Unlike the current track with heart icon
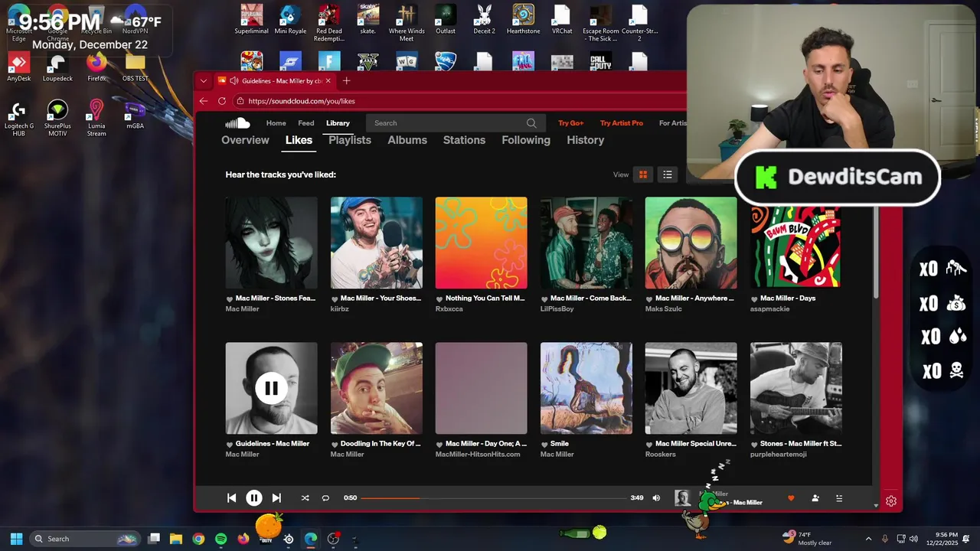The height and width of the screenshot is (551, 980). coord(791,498)
